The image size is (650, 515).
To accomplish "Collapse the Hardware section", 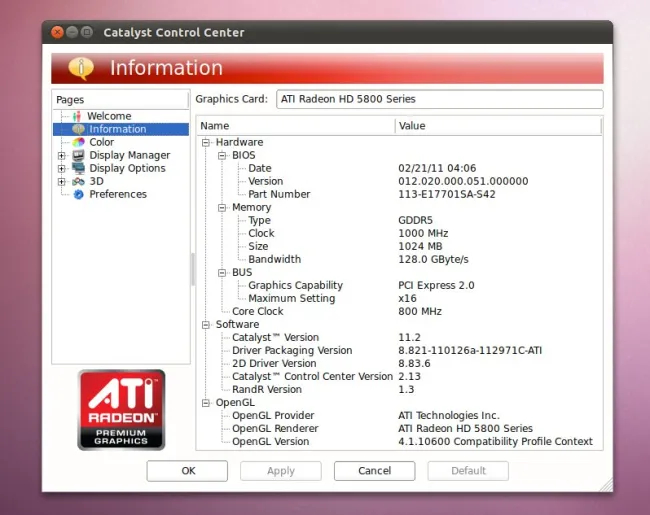I will pos(207,143).
